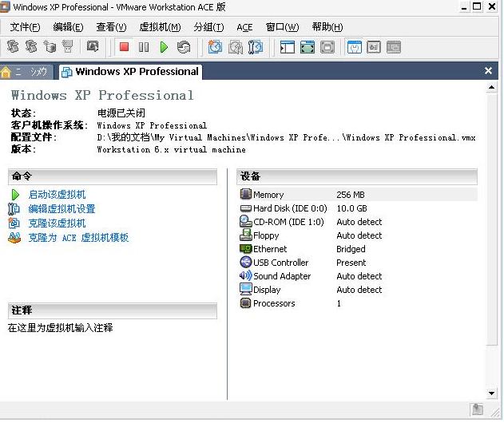Click 克隆该虚拟机 link
The image size is (504, 423).
57,223
